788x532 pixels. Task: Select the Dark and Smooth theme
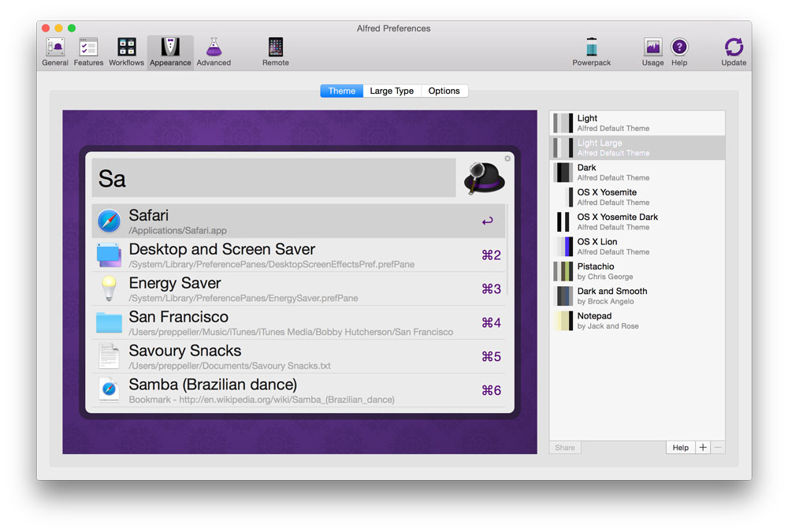[x=637, y=296]
